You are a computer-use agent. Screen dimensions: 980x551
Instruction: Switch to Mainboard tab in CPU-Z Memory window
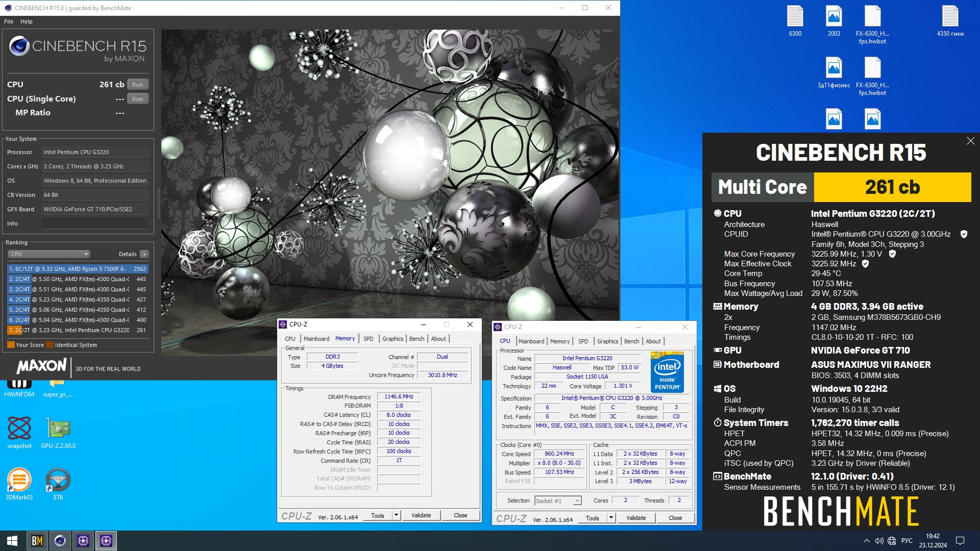pos(316,339)
